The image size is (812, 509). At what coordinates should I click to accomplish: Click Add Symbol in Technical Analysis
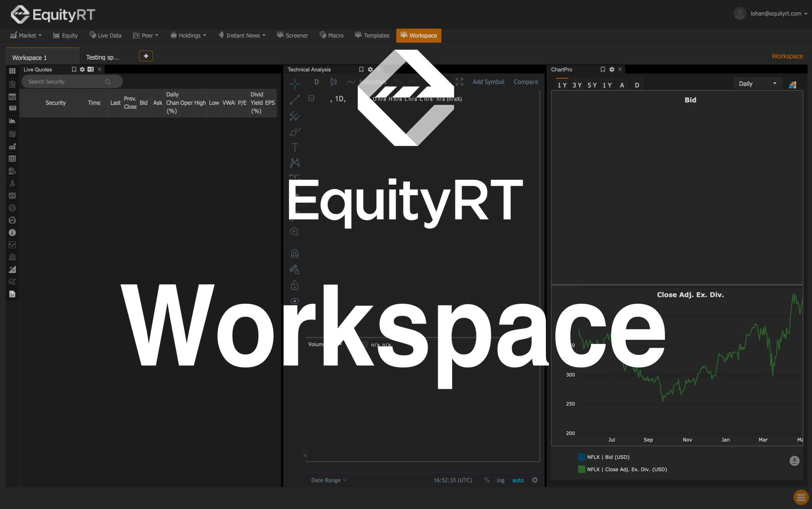point(488,82)
